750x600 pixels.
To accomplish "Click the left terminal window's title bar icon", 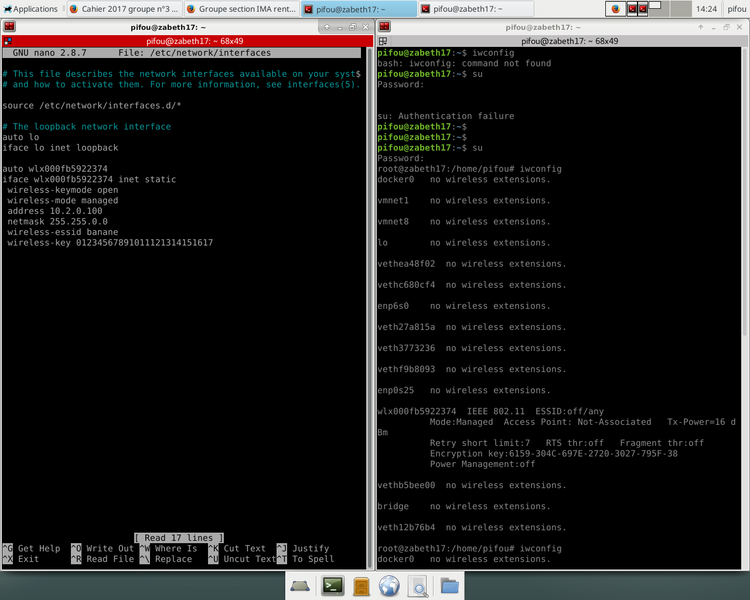I will point(9,24).
